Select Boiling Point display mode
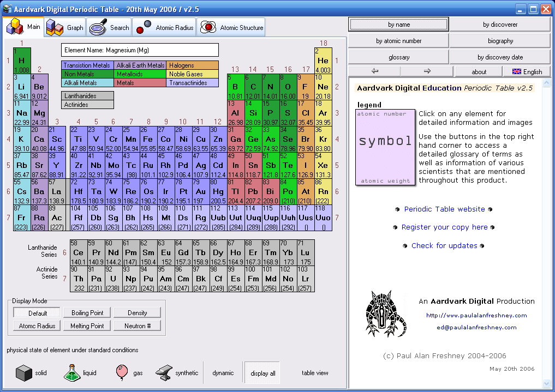Screen dimensions: 555x392 pos(87,313)
